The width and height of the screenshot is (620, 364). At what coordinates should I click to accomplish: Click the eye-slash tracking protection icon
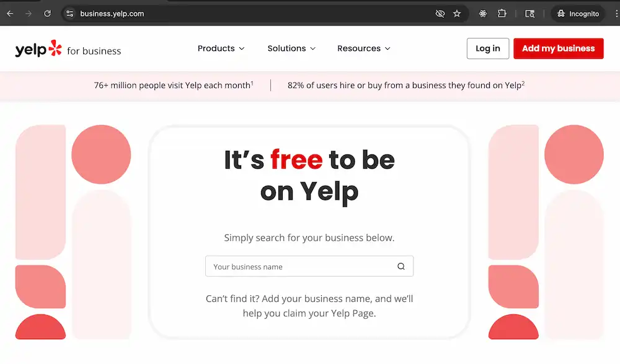[x=440, y=13]
